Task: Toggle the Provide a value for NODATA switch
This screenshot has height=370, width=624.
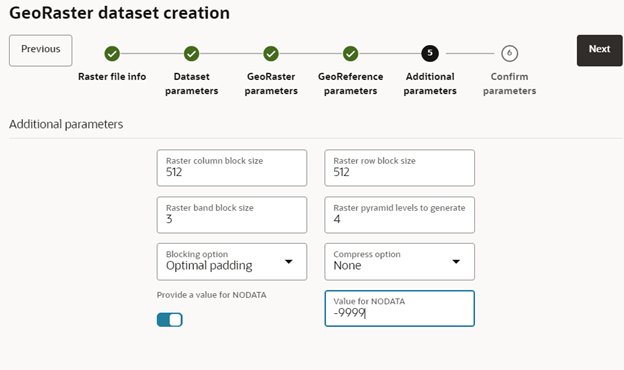Action: tap(170, 319)
